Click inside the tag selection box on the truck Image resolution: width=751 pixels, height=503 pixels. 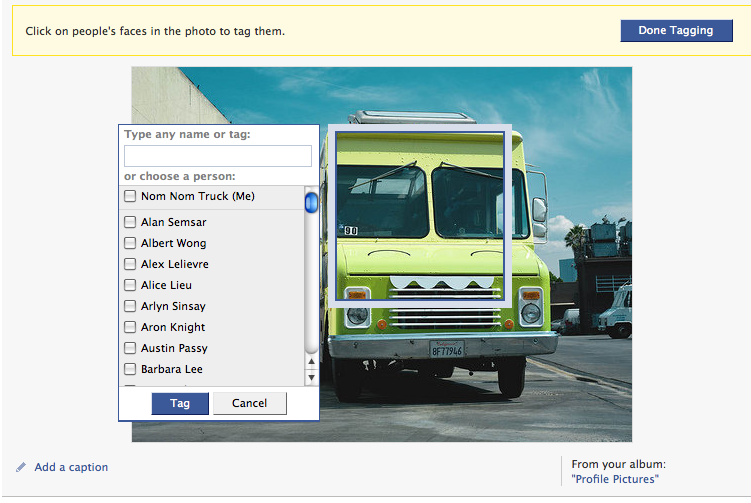[420, 217]
